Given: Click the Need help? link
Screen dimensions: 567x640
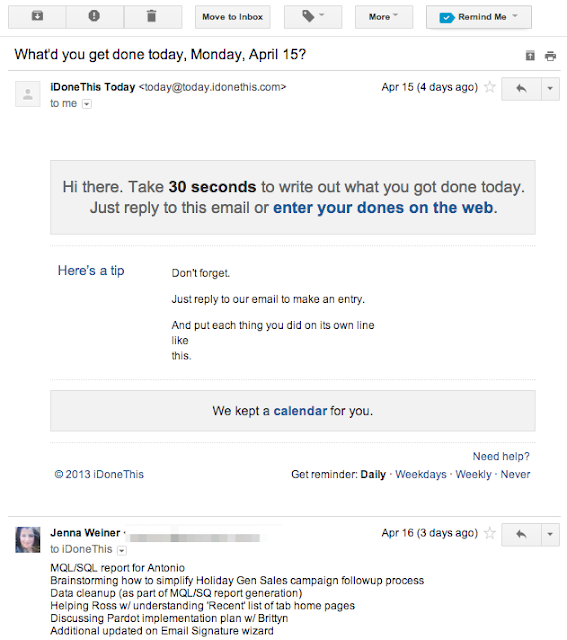Looking at the screenshot, I should tap(501, 456).
